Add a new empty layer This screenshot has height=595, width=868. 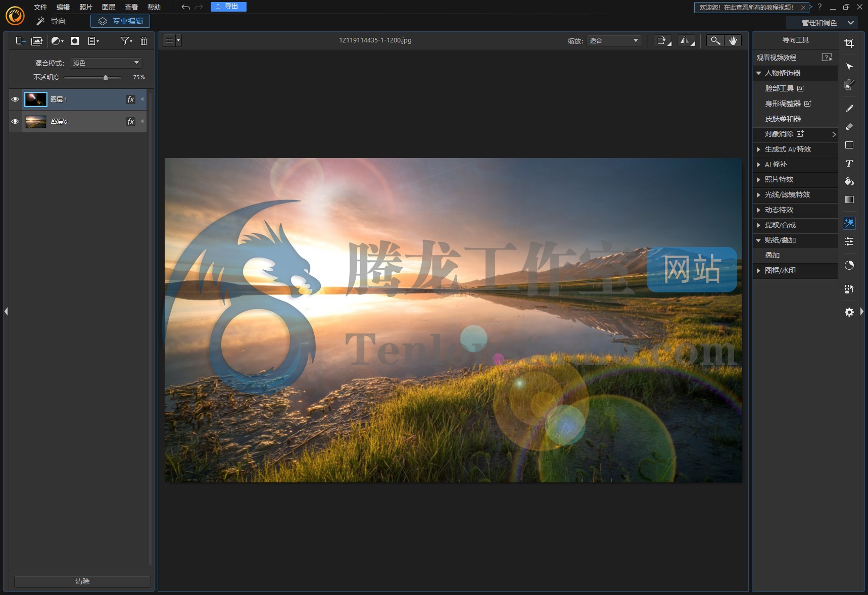[x=21, y=41]
